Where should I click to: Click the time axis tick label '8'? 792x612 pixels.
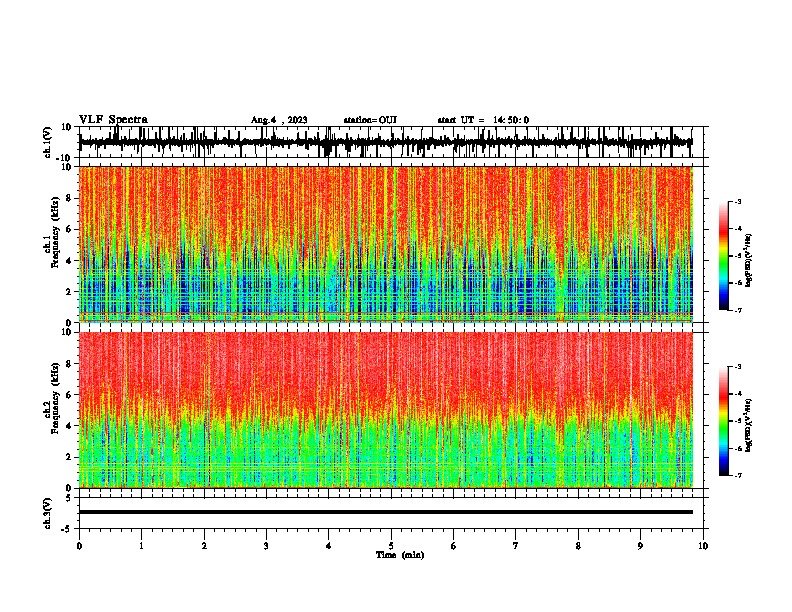[578, 546]
